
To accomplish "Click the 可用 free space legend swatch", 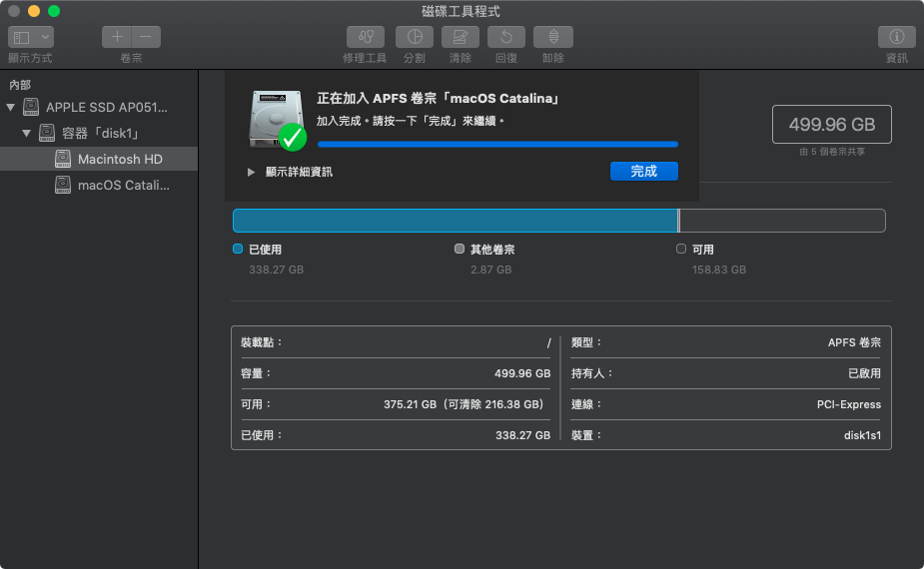I will 681,249.
